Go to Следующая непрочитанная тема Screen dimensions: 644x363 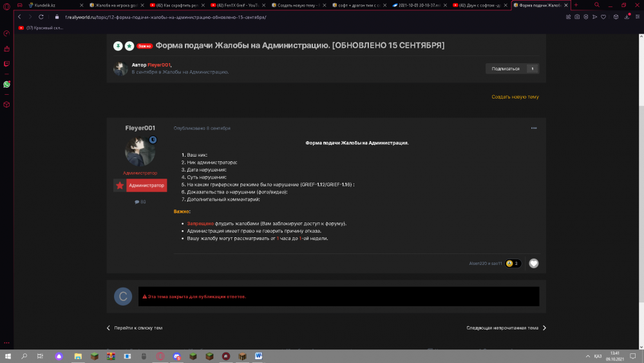[506, 328]
